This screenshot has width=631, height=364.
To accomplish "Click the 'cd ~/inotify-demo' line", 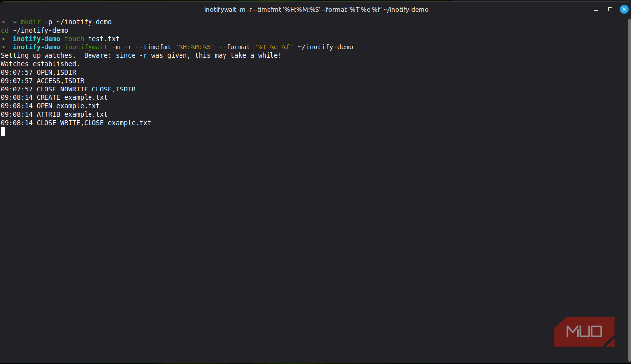I will coord(35,30).
